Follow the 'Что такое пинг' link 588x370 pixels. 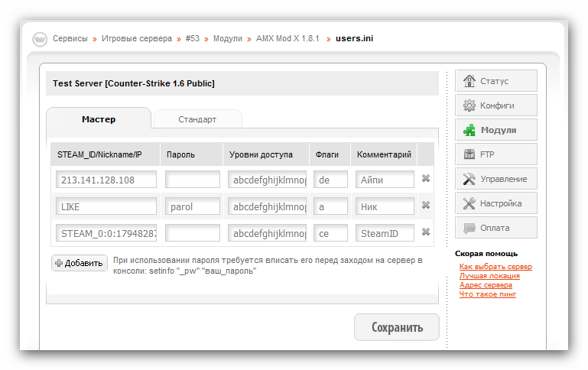point(487,294)
